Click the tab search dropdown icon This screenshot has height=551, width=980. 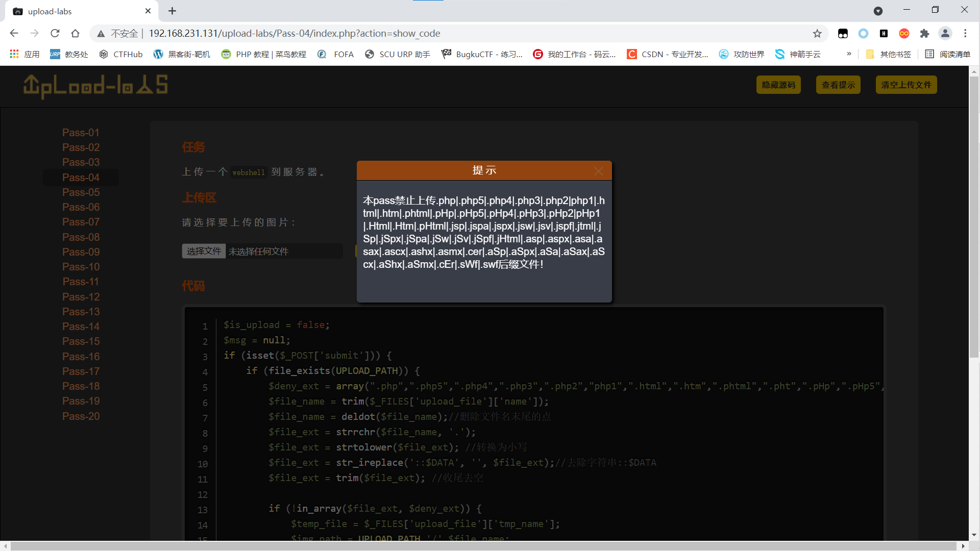[x=878, y=11]
